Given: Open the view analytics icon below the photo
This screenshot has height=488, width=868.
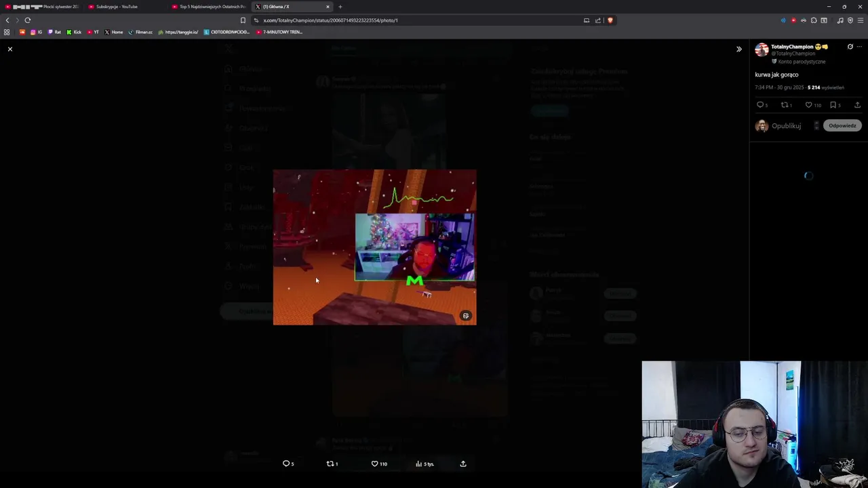Looking at the screenshot, I should [x=419, y=464].
